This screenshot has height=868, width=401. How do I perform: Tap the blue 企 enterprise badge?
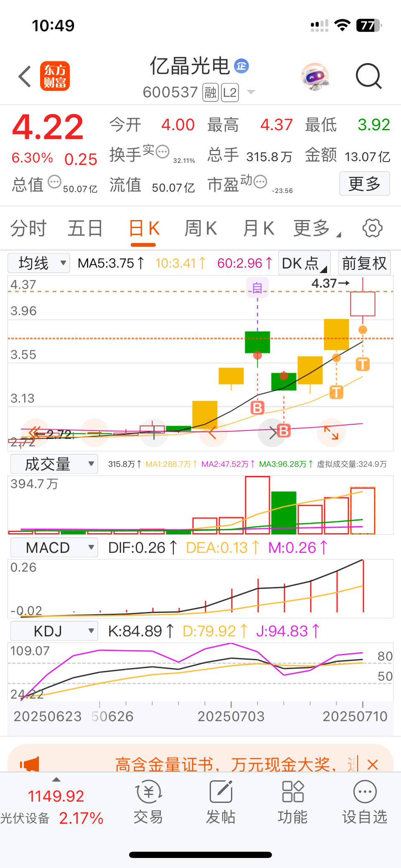click(x=241, y=66)
